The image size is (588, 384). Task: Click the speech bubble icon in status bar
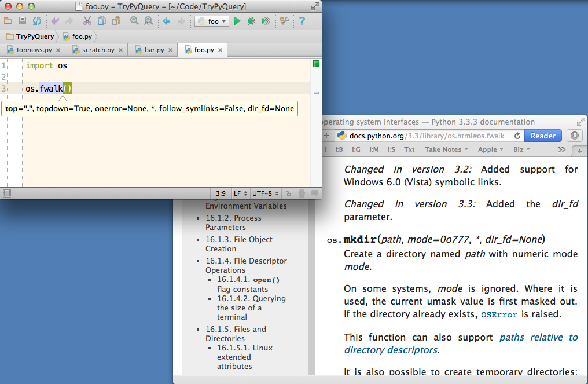pos(315,193)
